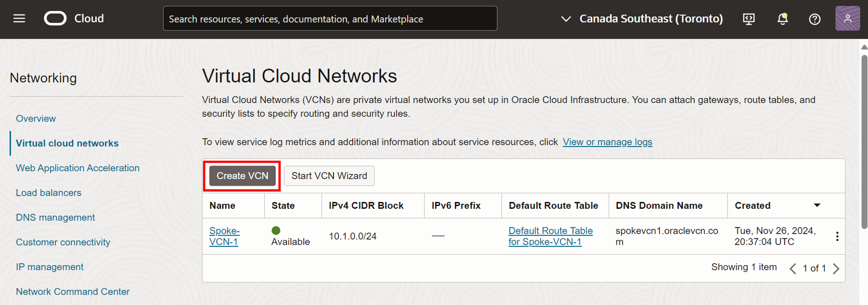This screenshot has height=305, width=868.
Task: Go to next page of results
Action: 836,269
